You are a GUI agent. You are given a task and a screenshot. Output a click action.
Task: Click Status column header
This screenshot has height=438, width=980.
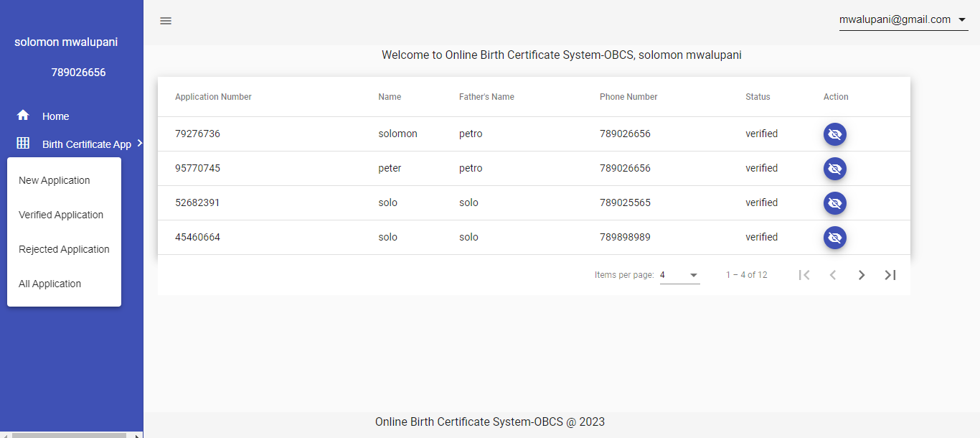[758, 97]
